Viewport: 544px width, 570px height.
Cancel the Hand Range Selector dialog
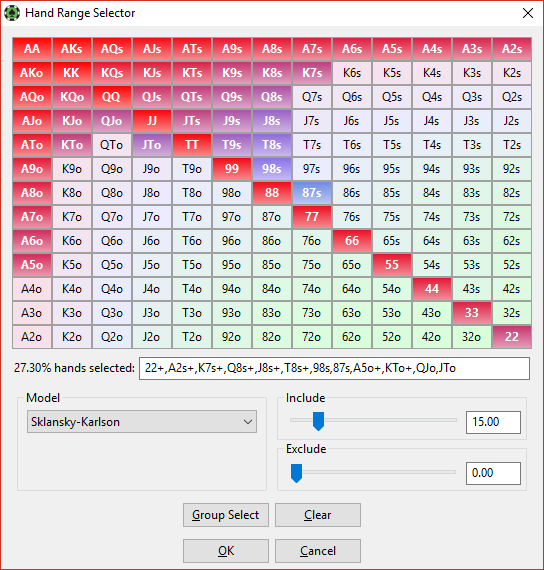[x=318, y=551]
